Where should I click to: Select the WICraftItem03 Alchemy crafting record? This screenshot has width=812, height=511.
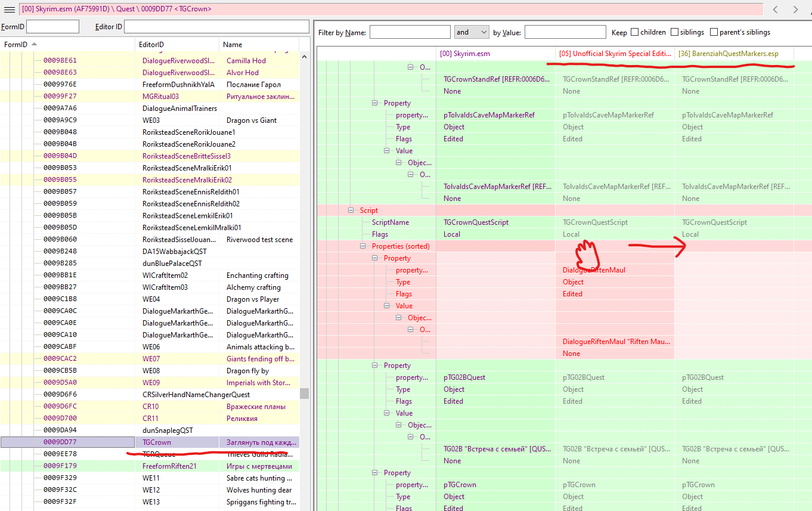coord(150,287)
